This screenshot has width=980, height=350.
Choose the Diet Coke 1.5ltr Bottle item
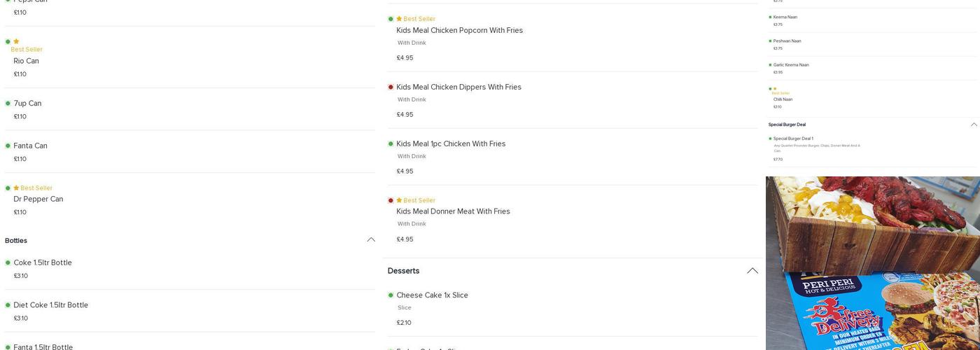[50, 305]
